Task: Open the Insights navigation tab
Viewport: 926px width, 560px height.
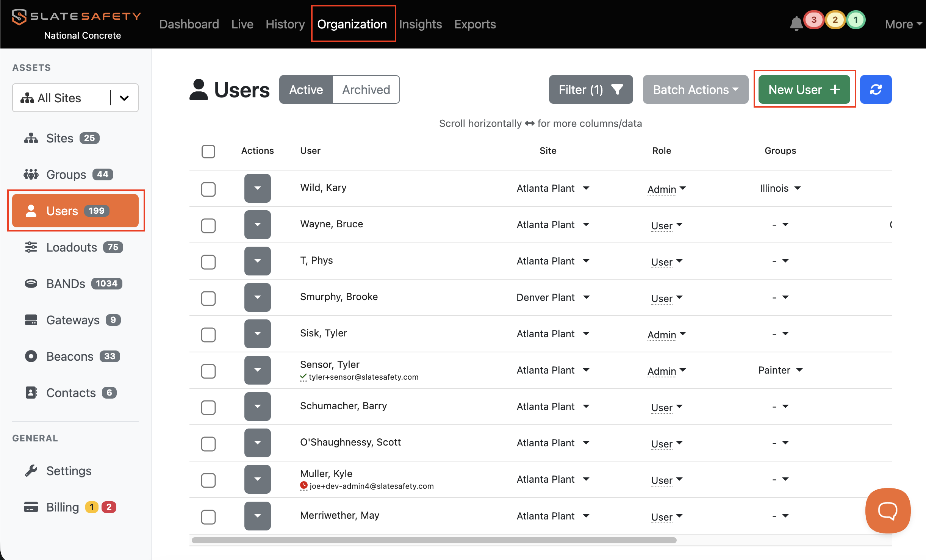Action: 420,24
